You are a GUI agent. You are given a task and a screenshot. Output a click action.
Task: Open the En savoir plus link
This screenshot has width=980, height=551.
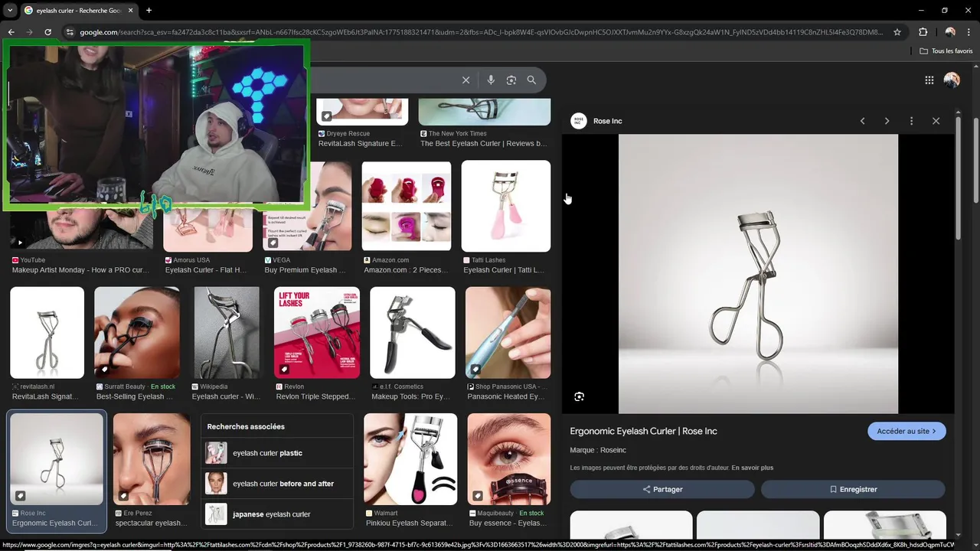tap(752, 468)
